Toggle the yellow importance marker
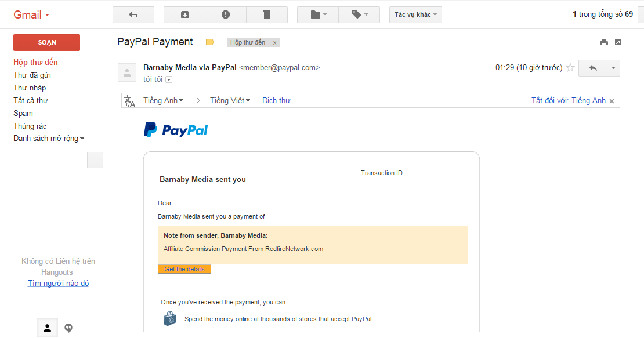644x338 pixels. tap(210, 42)
